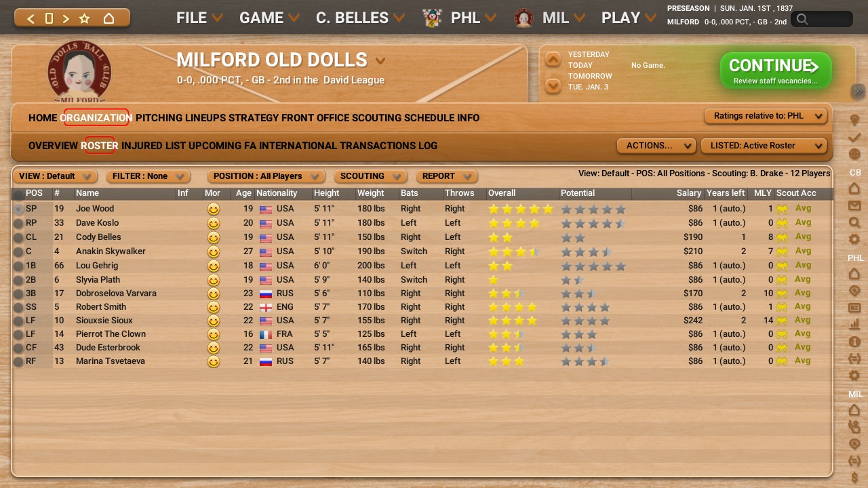Open player Siouxsie Sioux's name link

tap(104, 321)
